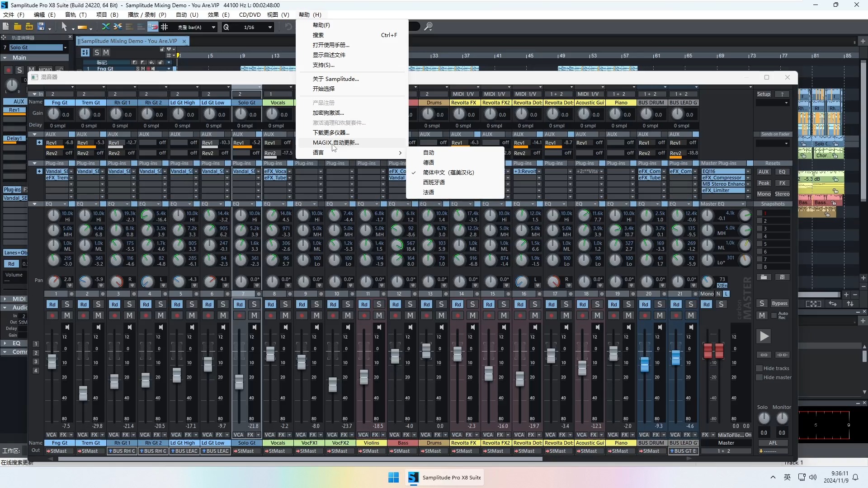The image size is (868, 488).
Task: Solo the Vocals channel in mixer
Action: (x=285, y=304)
